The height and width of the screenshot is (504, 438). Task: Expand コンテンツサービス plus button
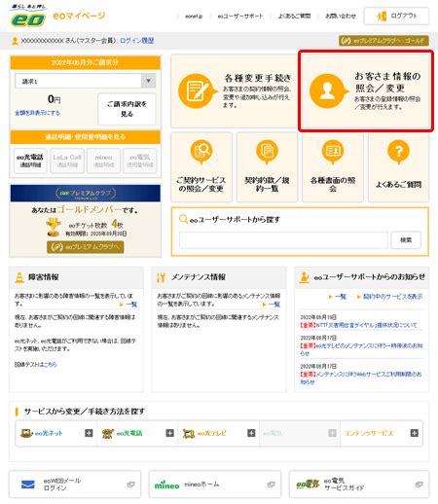point(415,433)
